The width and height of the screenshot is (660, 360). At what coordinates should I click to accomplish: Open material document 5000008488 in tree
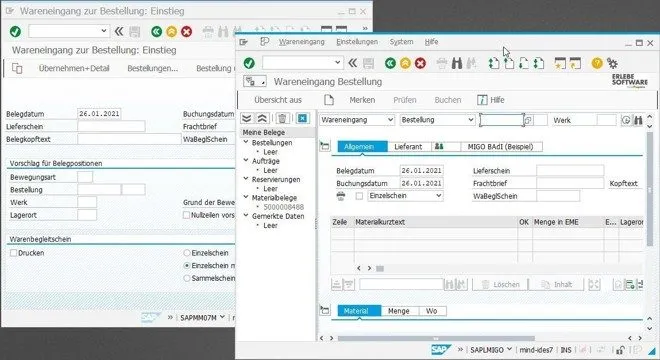click(x=283, y=207)
